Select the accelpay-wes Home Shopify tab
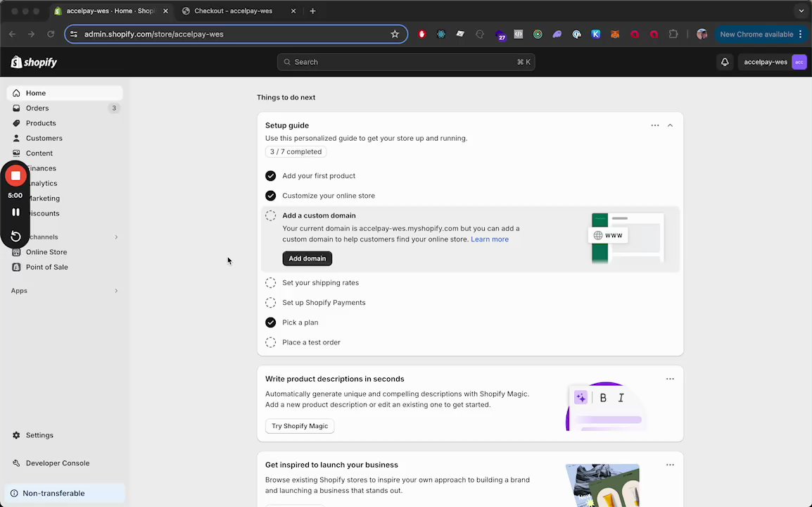This screenshot has height=507, width=812. pyautogui.click(x=110, y=11)
